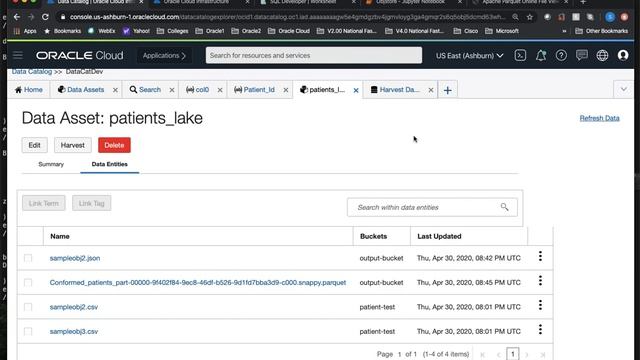Show more bookmarks overflow chevron
The width and height of the screenshot is (640, 360).
(x=564, y=31)
